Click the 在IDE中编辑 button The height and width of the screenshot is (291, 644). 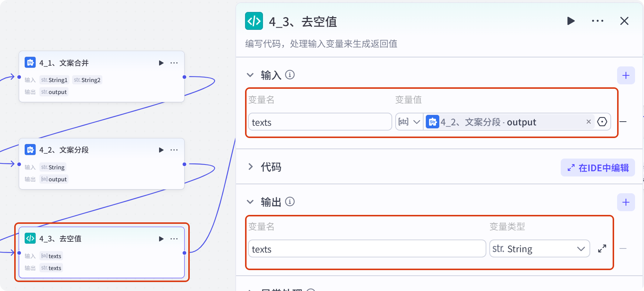click(x=598, y=168)
